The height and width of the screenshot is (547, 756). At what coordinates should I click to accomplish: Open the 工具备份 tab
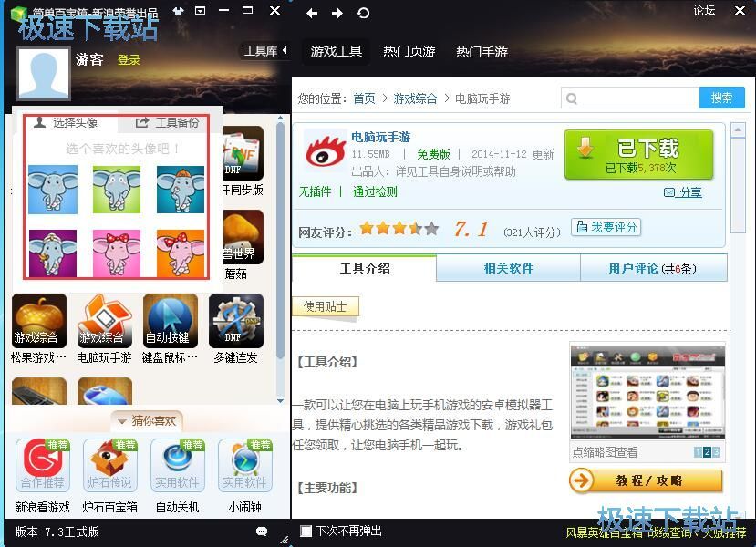click(x=168, y=123)
